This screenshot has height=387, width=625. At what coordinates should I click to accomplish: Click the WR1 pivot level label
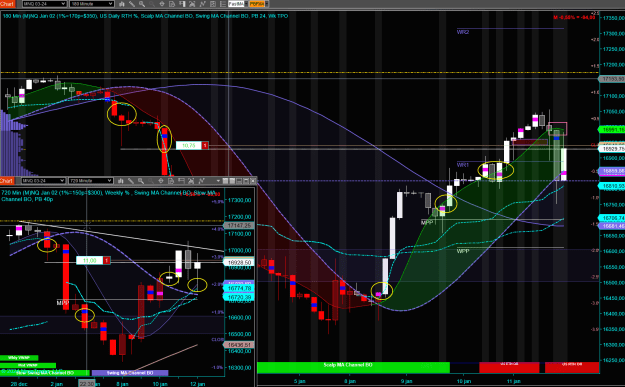(x=462, y=165)
